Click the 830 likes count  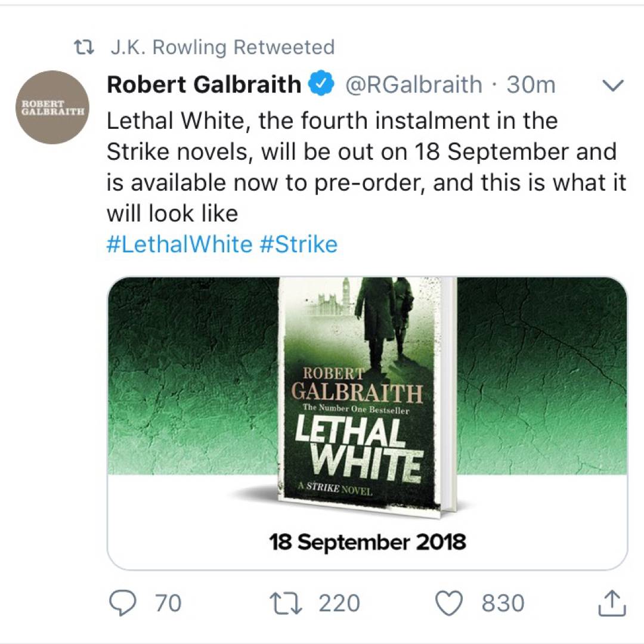(x=503, y=603)
